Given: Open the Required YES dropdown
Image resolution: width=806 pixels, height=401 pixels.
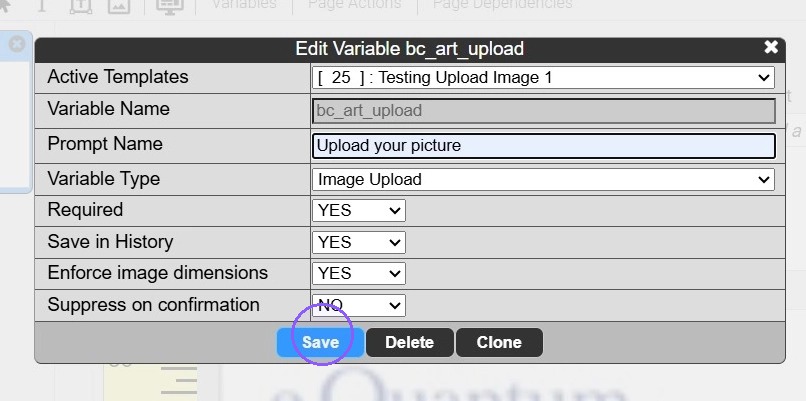Looking at the screenshot, I should tap(358, 211).
